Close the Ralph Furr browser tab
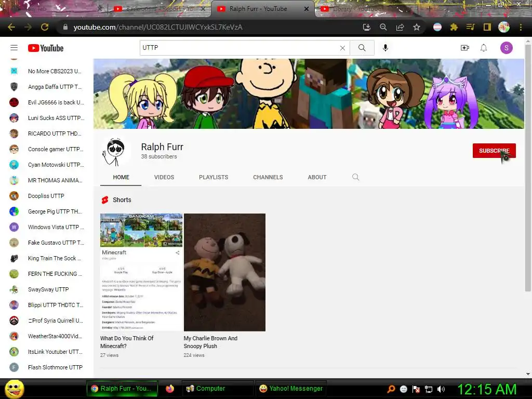 [x=307, y=9]
